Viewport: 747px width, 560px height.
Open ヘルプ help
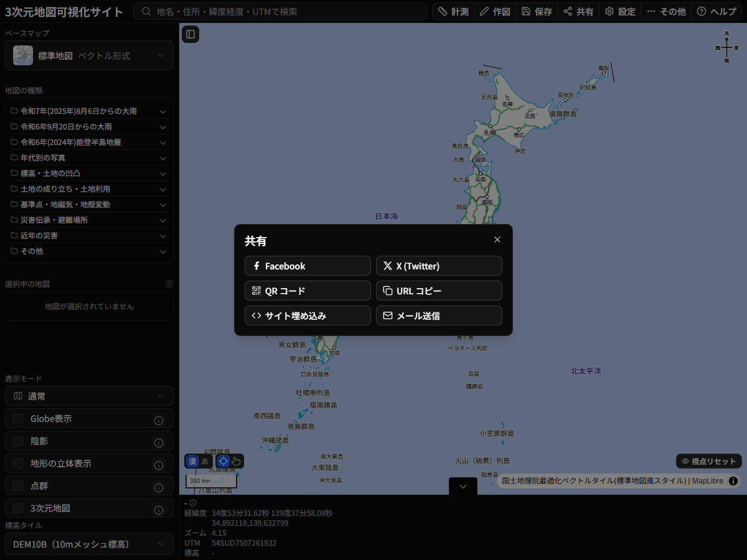716,11
